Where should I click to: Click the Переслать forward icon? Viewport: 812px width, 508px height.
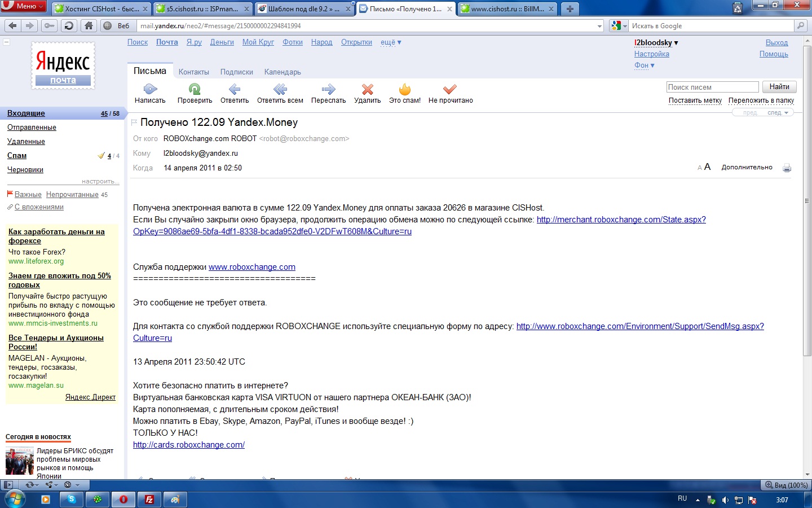click(328, 89)
